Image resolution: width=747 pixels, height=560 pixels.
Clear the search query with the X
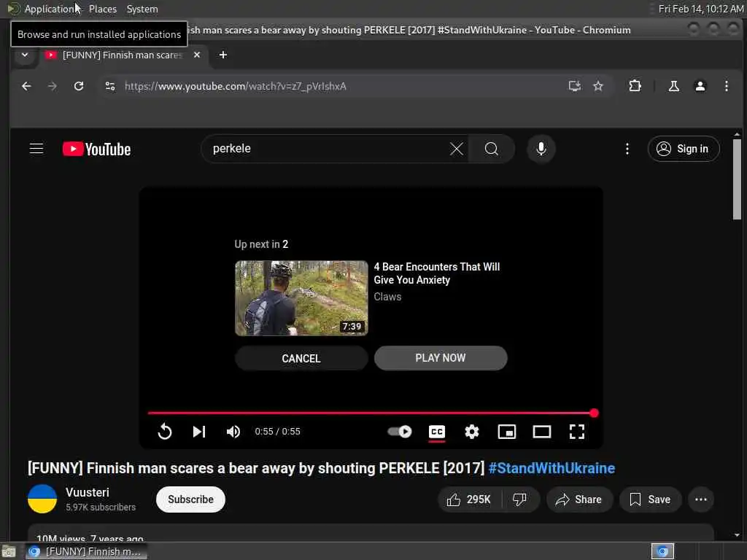[x=457, y=149]
